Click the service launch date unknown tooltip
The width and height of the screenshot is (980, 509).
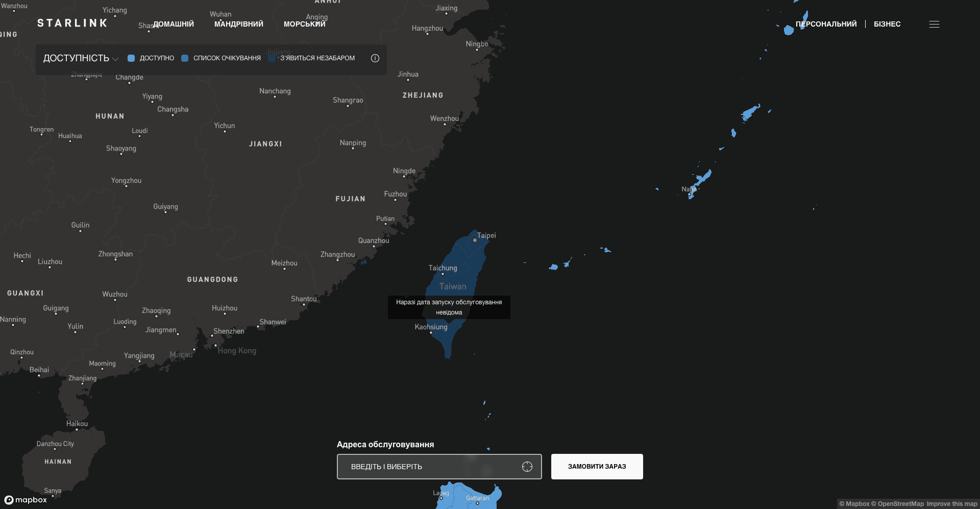click(x=449, y=307)
